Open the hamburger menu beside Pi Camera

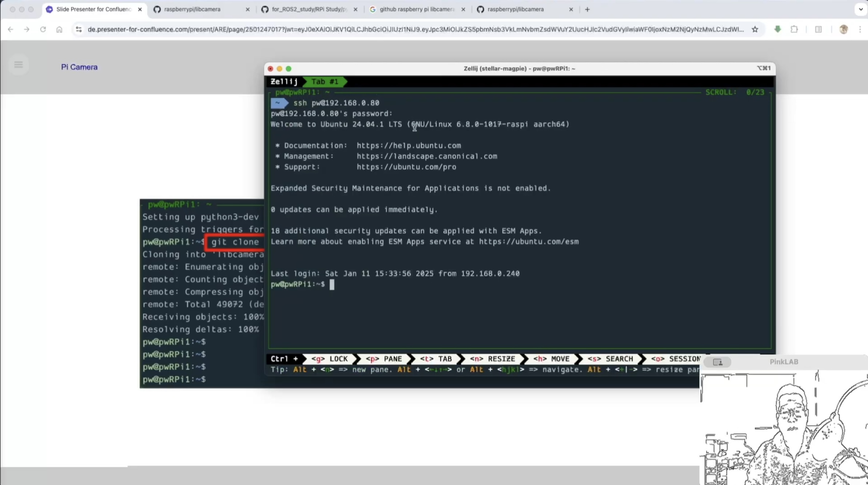click(19, 65)
